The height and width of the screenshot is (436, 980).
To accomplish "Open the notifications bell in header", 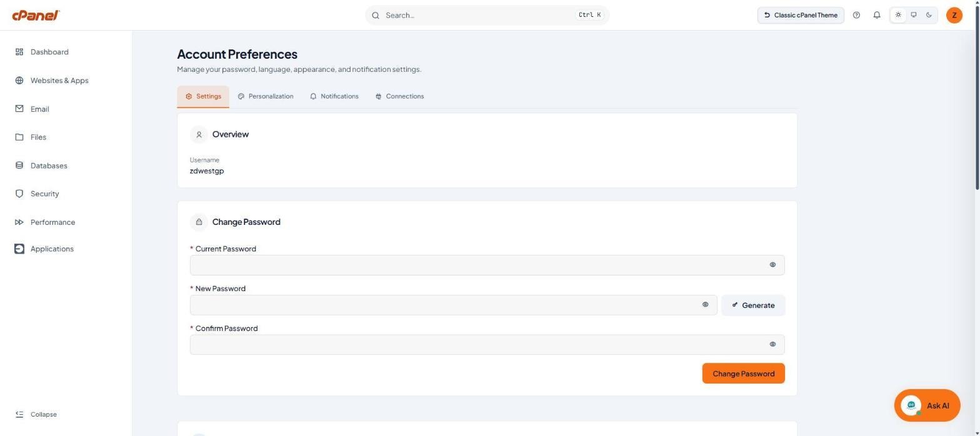I will point(877,15).
